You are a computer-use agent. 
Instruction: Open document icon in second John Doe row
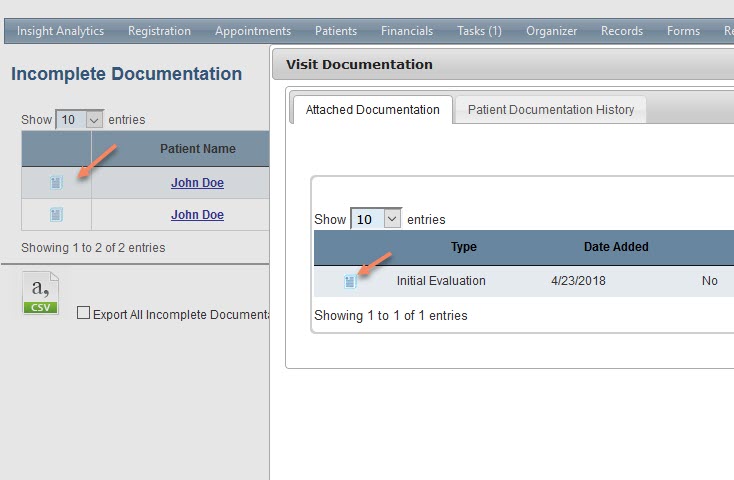(x=56, y=214)
